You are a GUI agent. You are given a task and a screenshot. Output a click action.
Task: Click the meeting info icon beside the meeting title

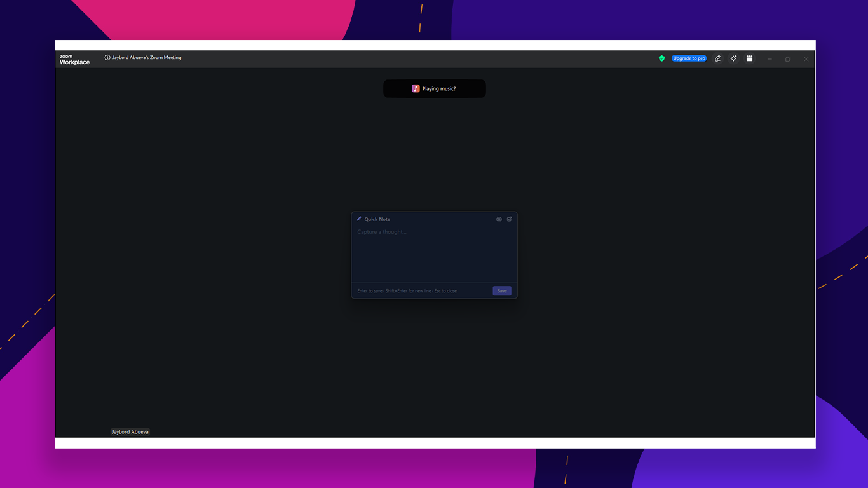tap(107, 58)
